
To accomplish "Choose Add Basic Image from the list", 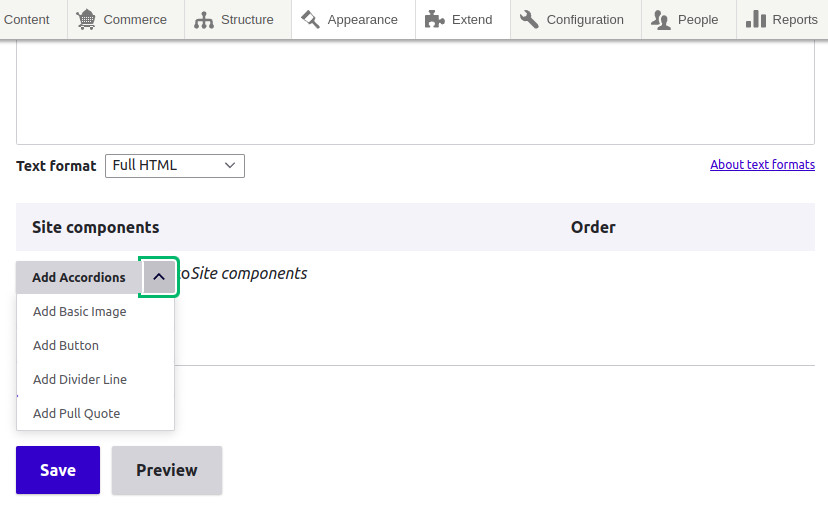I will click(x=80, y=311).
